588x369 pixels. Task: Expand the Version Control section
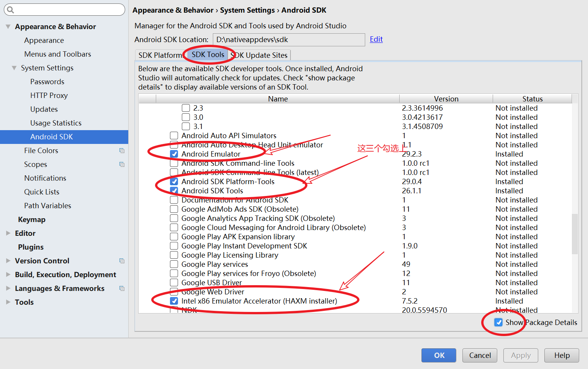point(8,261)
